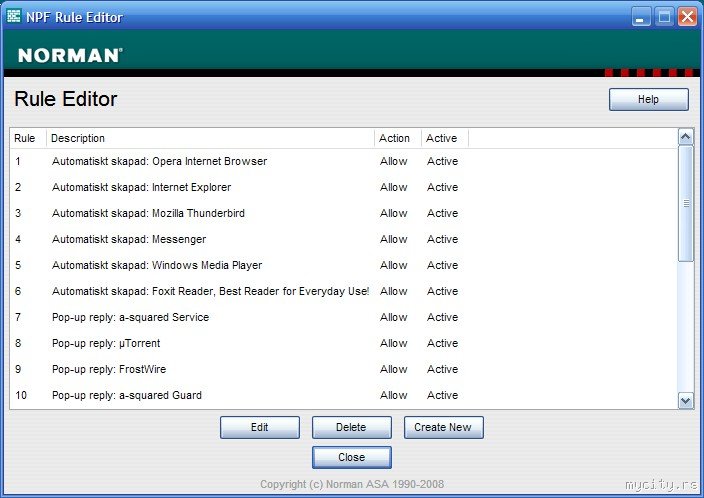Close the Rule Editor using the Close button
Image resolution: width=704 pixels, height=498 pixels.
coord(352,457)
